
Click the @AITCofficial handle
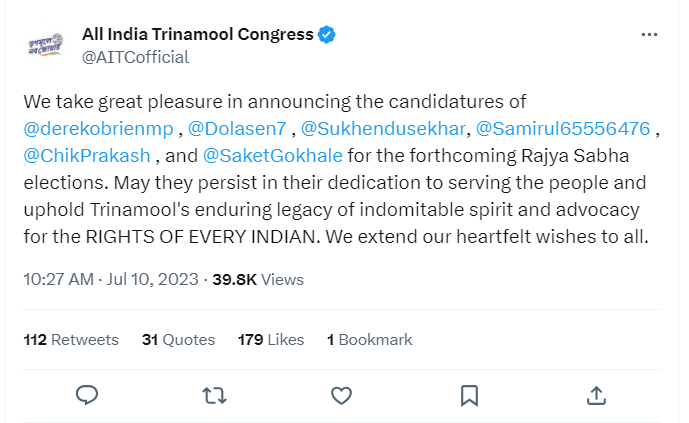(135, 57)
